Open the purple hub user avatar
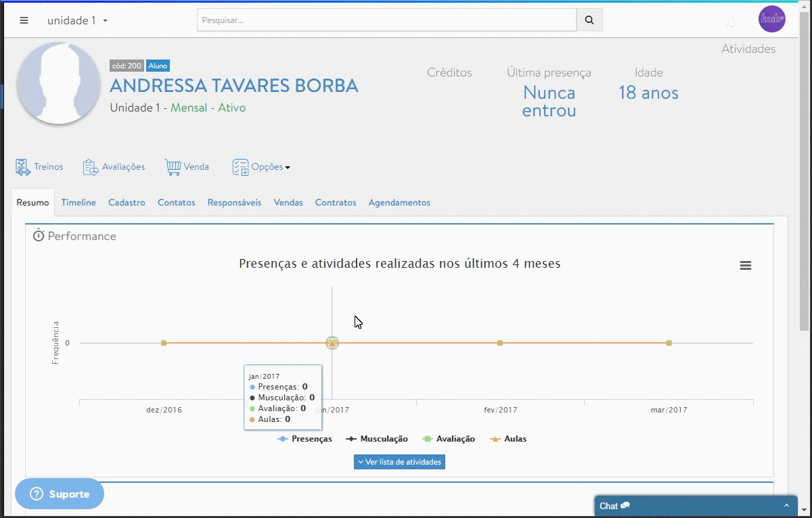The image size is (812, 518). coord(772,19)
